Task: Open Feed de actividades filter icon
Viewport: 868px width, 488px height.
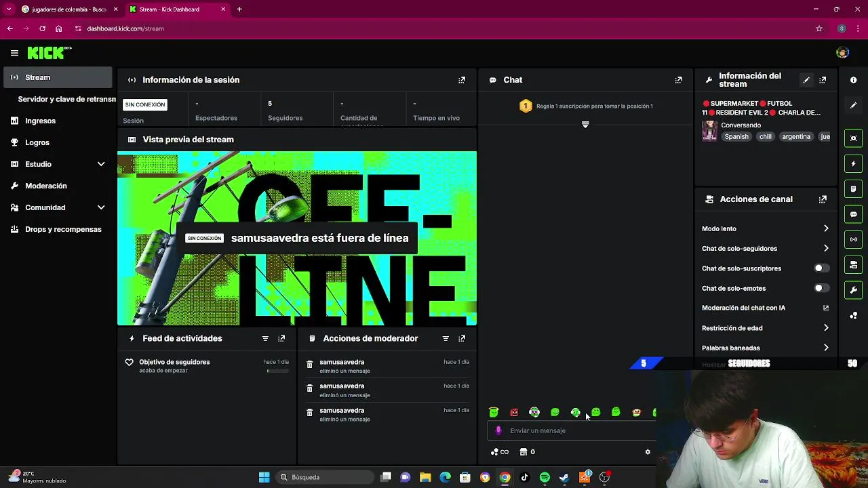Action: click(265, 338)
